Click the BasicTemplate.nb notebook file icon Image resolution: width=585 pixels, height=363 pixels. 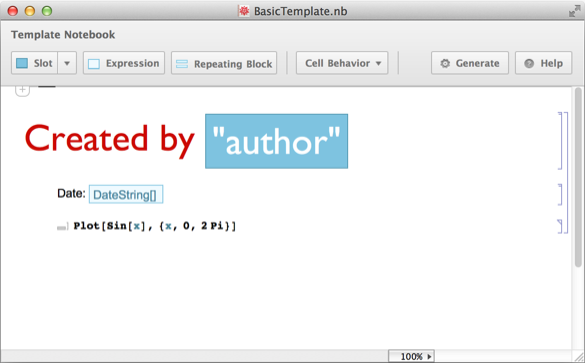[x=244, y=11]
